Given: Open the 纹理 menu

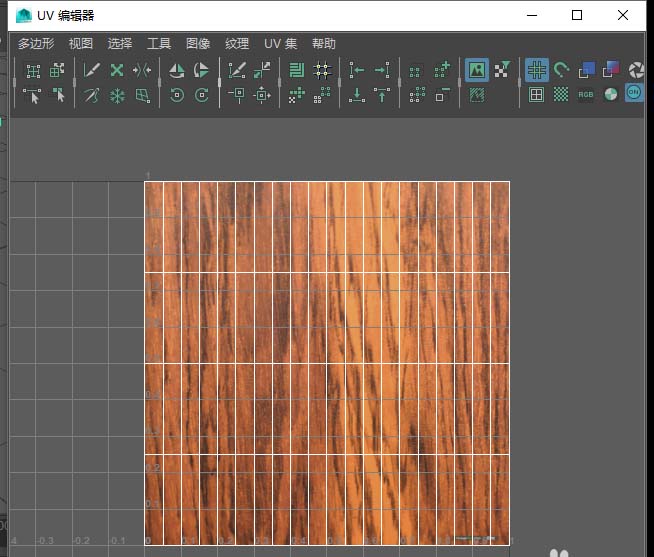Looking at the screenshot, I should pos(237,44).
